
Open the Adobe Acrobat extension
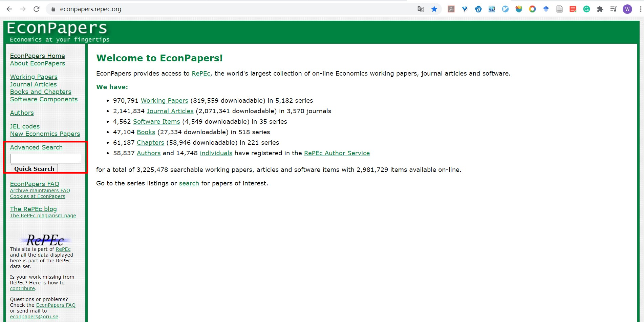pyautogui.click(x=451, y=9)
